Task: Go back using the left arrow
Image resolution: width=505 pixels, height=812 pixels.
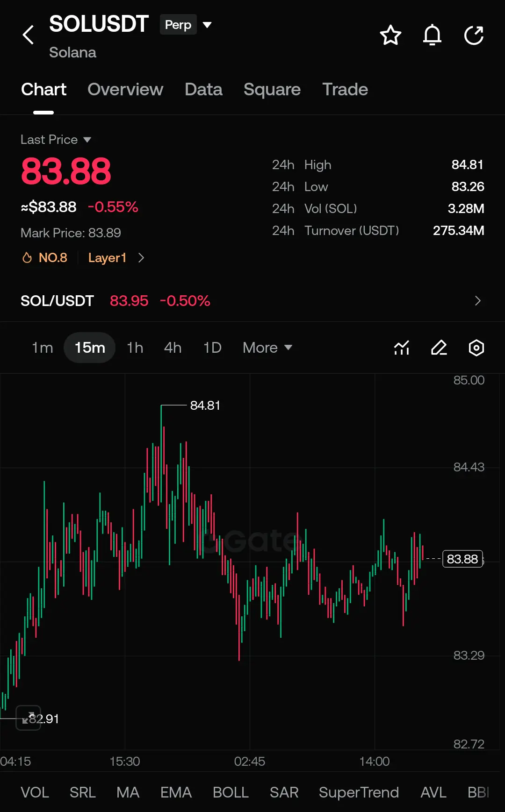Action: 28,35
